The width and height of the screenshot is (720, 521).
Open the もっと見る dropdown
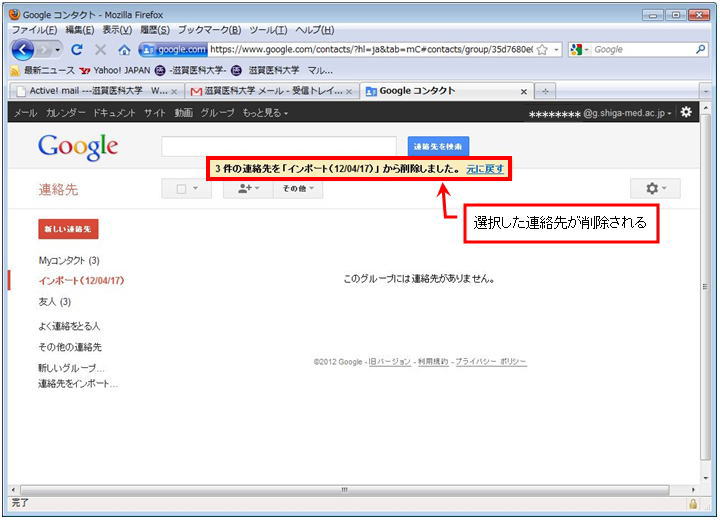[x=265, y=112]
